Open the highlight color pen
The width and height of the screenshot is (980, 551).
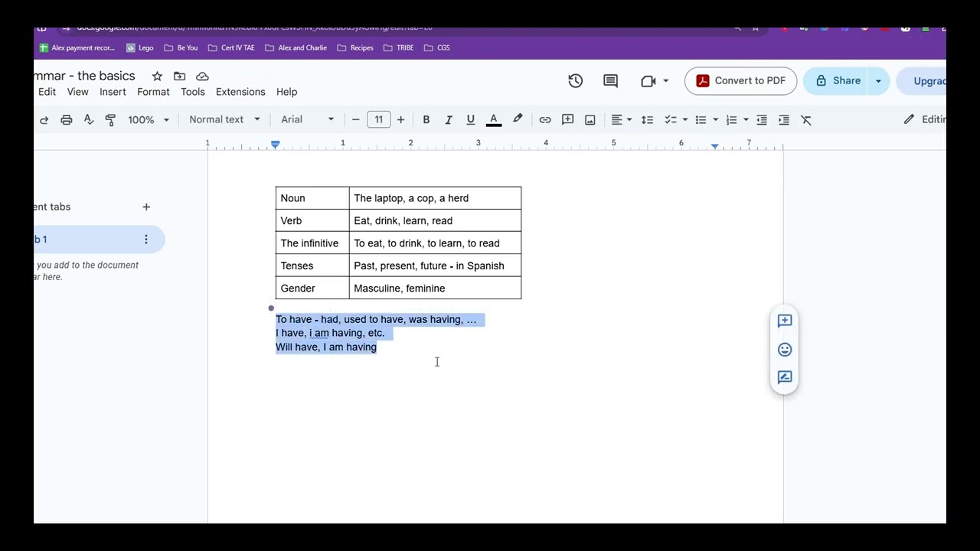tap(518, 119)
